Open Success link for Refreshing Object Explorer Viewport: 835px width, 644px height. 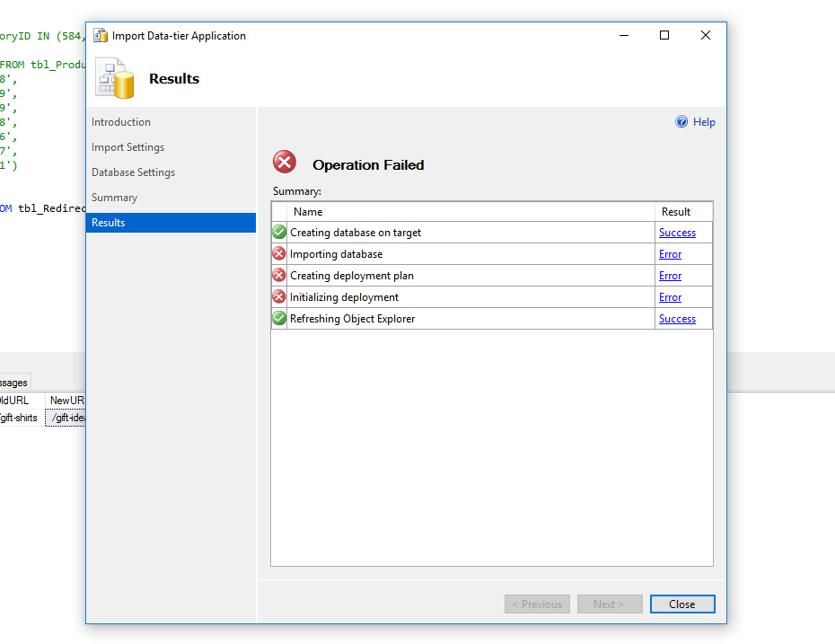click(677, 319)
